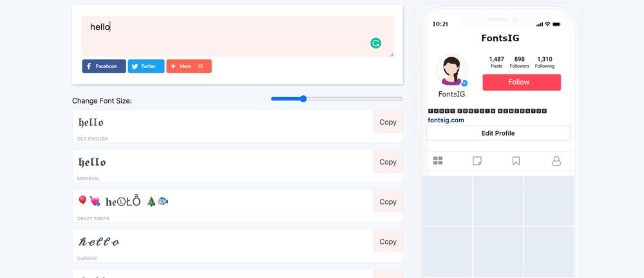This screenshot has height=278, width=644.
Task: Copy the Old English font text
Action: tap(388, 122)
